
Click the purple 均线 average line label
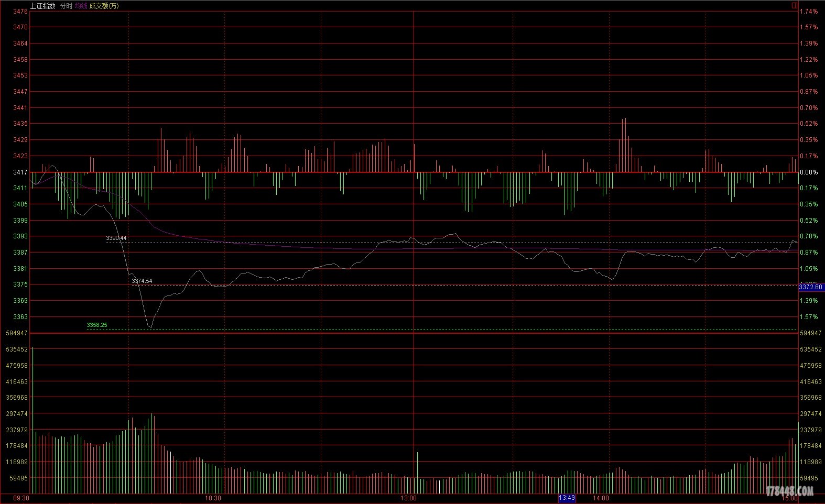(x=81, y=6)
